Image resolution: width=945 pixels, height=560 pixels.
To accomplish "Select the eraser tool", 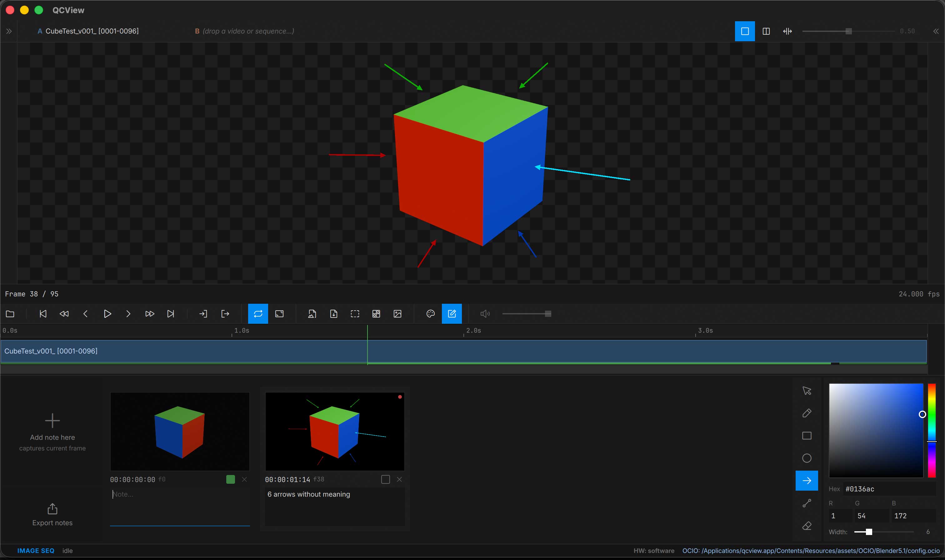I will pyautogui.click(x=807, y=526).
